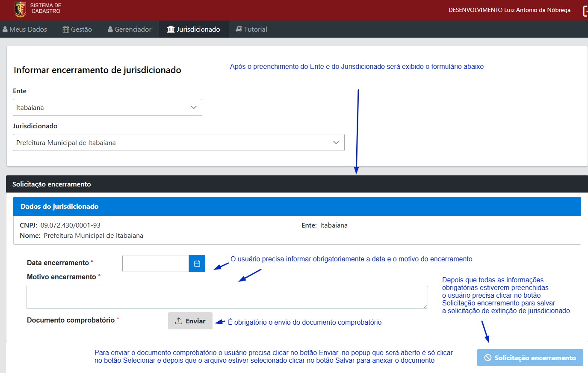Viewport: 588px width, 373px height.
Task: Open the Gestão menu
Action: coord(77,29)
